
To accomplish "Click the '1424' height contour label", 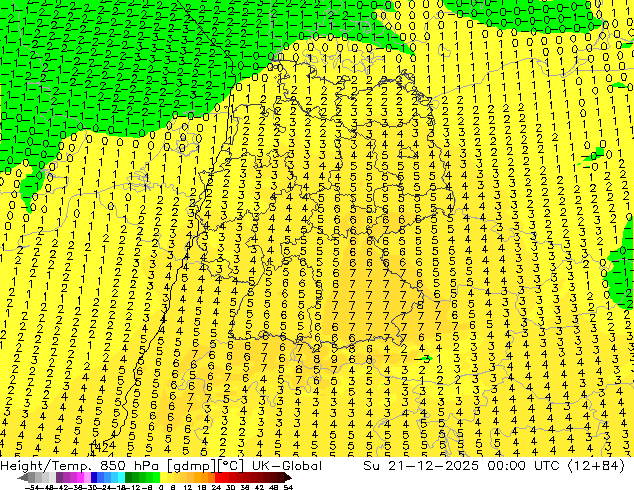I will click(103, 446).
